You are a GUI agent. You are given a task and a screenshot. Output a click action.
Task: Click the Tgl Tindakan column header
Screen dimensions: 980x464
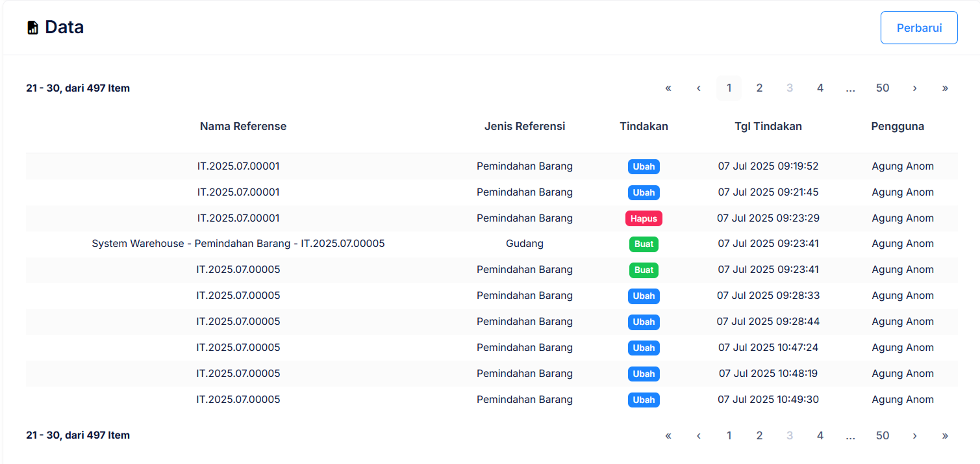[768, 126]
